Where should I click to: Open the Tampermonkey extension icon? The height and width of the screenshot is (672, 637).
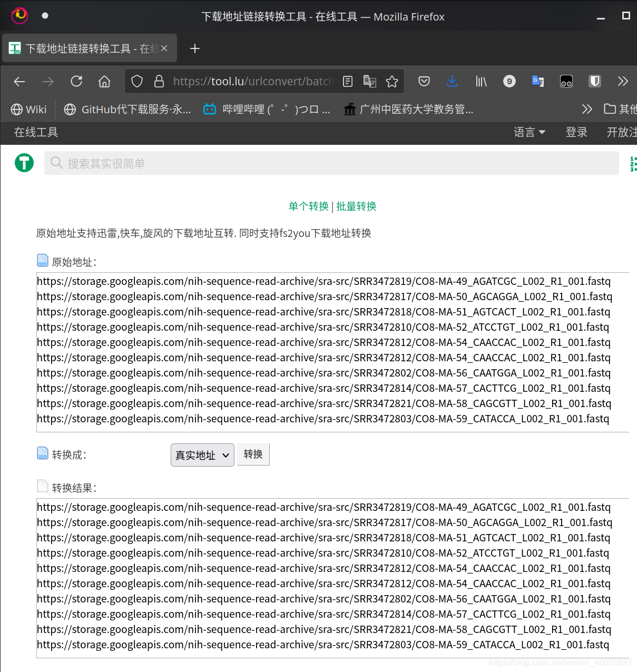click(566, 81)
